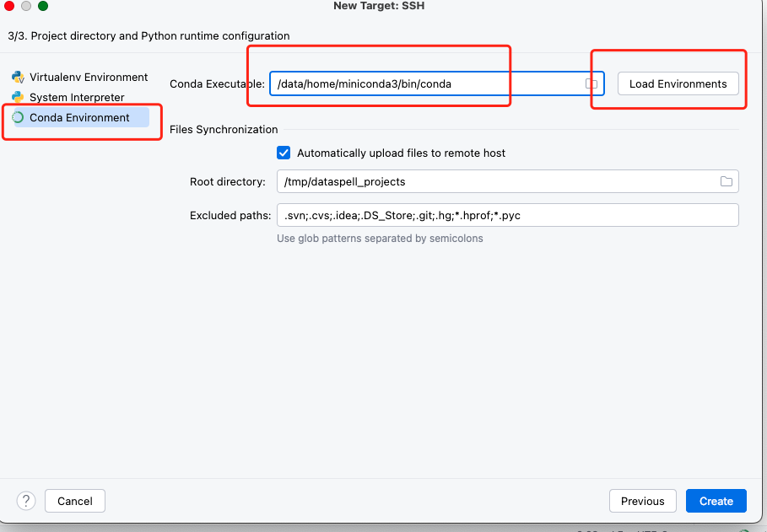
Task: Click into the Excluded paths field
Action: coord(508,215)
